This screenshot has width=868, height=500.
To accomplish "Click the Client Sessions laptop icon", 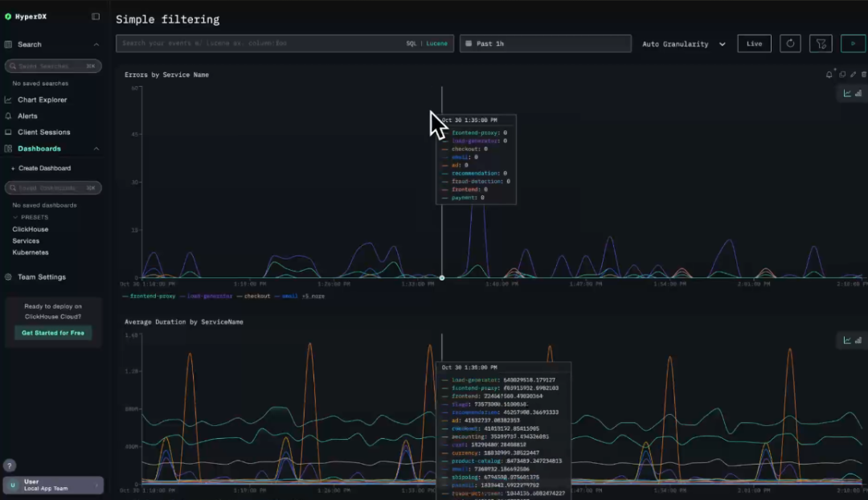I will click(x=8, y=133).
